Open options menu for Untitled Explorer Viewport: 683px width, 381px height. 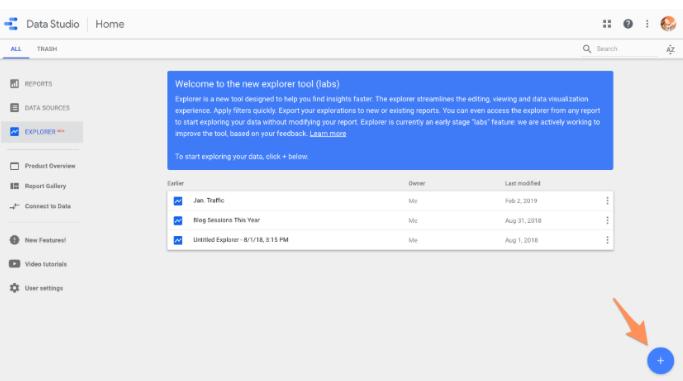[x=607, y=240]
